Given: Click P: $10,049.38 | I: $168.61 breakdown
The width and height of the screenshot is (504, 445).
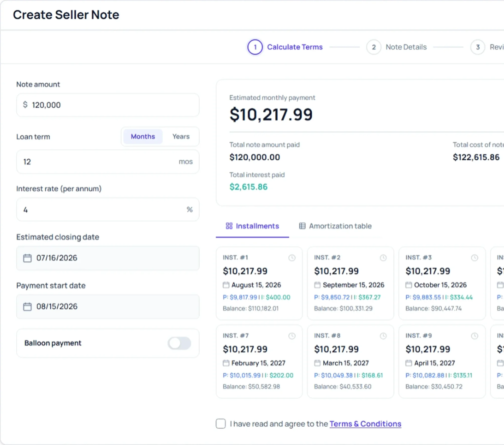Looking at the screenshot, I should tap(349, 375).
